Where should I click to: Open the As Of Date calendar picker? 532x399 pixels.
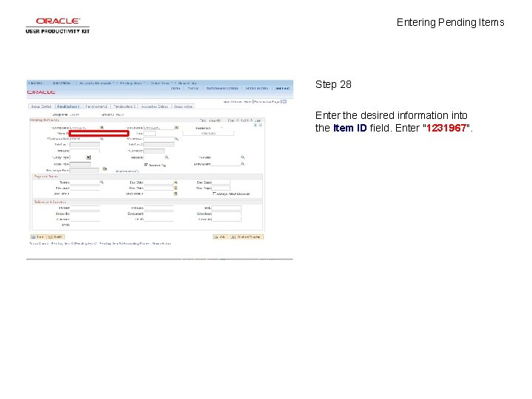(177, 128)
